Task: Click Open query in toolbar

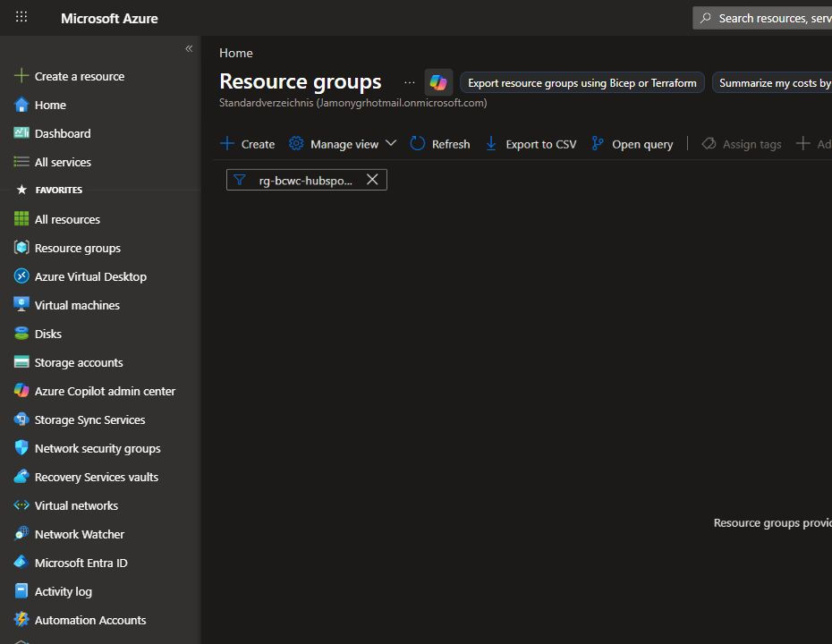Action: click(632, 144)
